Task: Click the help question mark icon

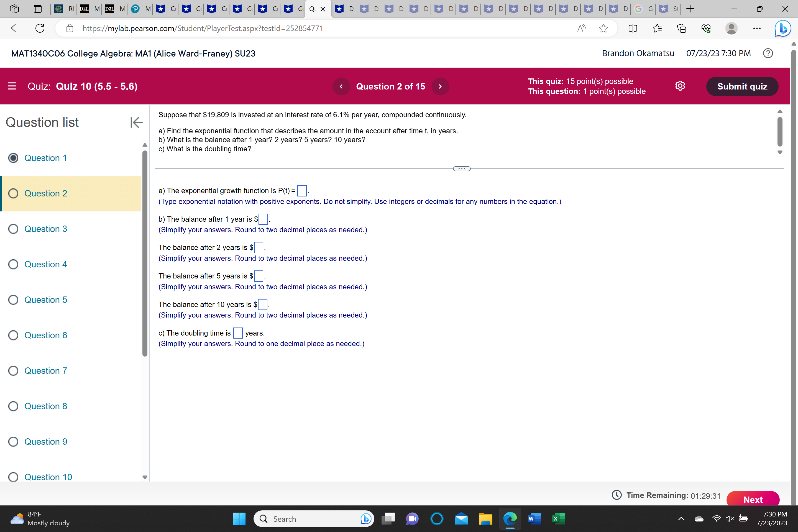Action: 768,53
